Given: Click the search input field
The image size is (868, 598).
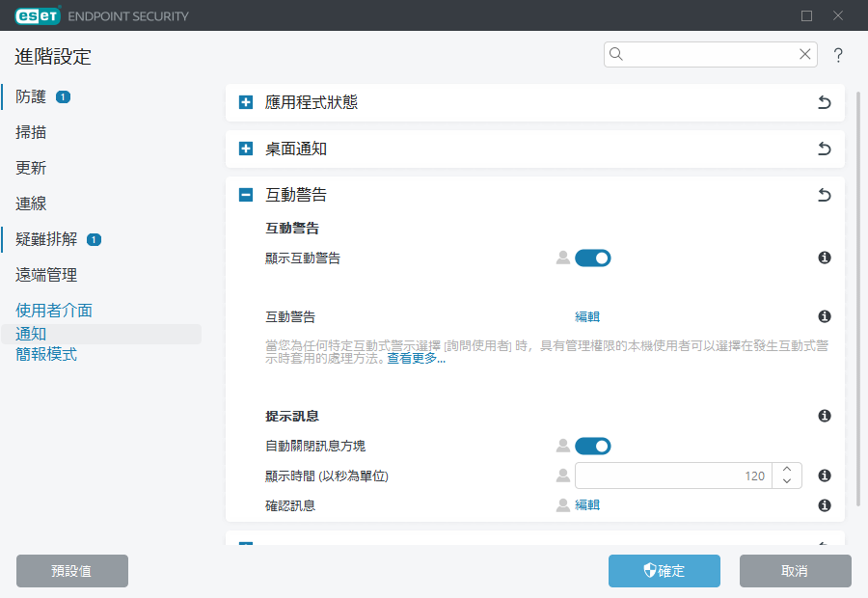Looking at the screenshot, I should click(x=709, y=55).
